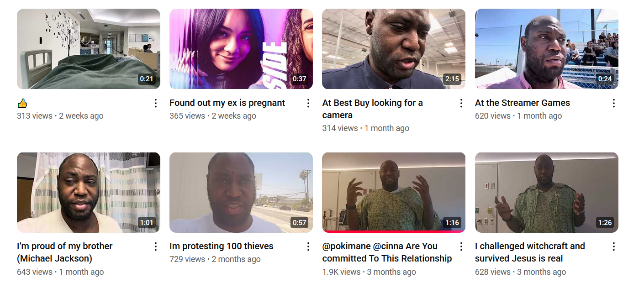Open action menu for 'At Best Buy looking for a camera'
Screen dimensions: 644x288
(461, 103)
